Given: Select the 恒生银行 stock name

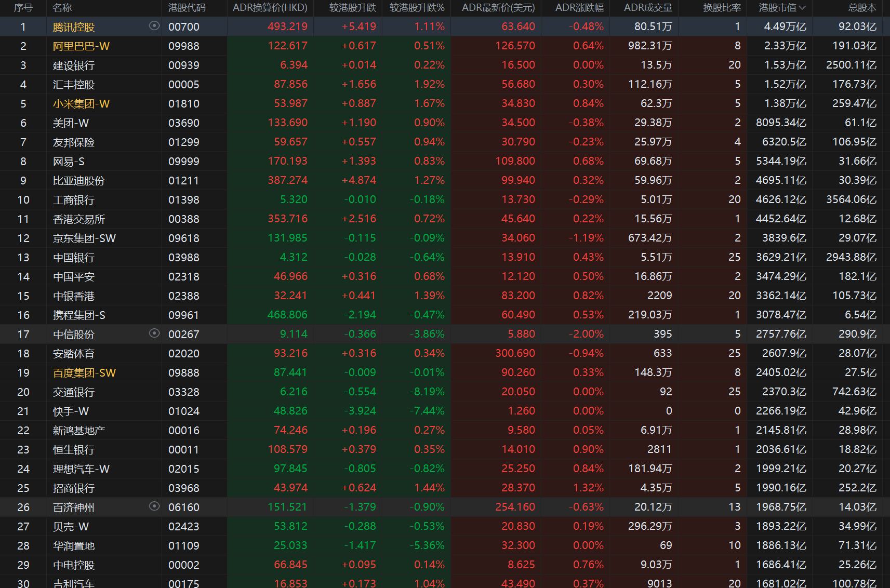Looking at the screenshot, I should tap(74, 450).
